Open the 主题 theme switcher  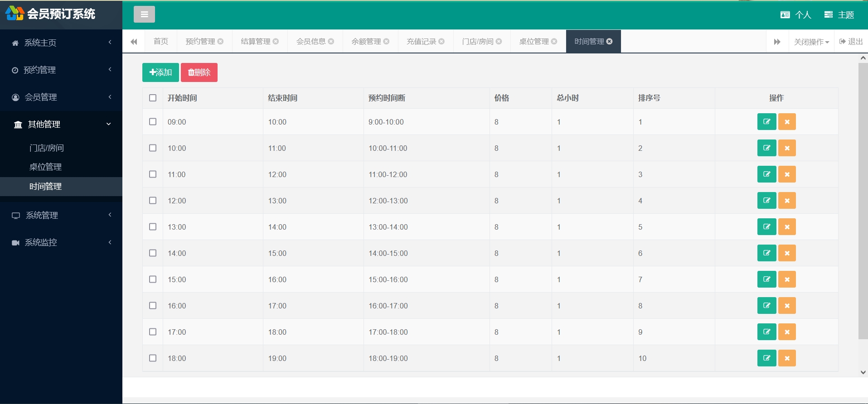(839, 14)
